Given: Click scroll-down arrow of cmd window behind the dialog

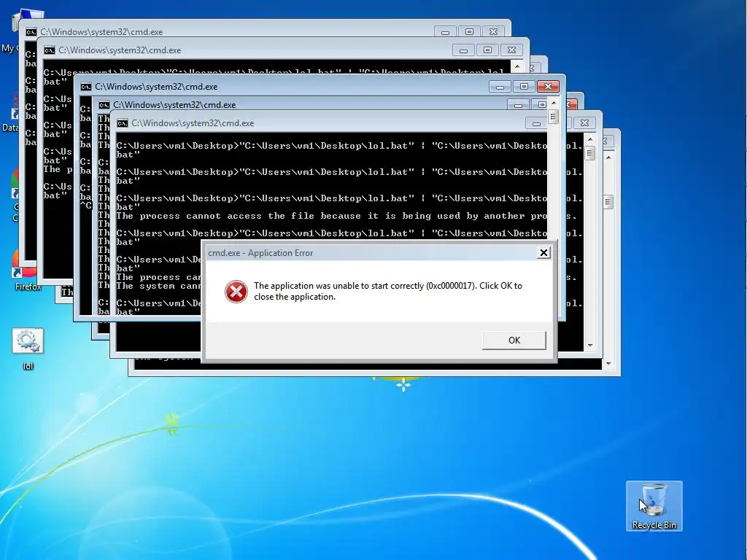Looking at the screenshot, I should coord(590,346).
